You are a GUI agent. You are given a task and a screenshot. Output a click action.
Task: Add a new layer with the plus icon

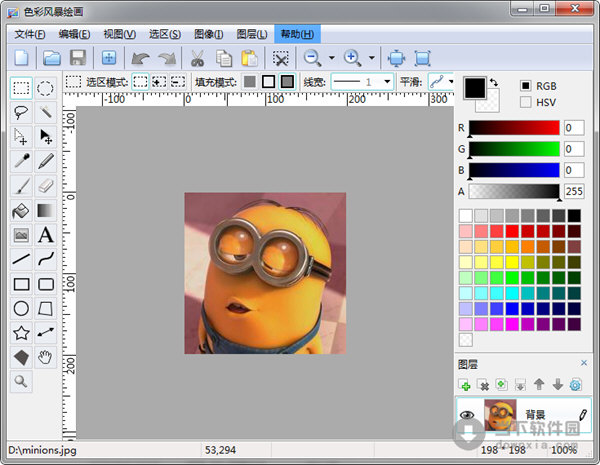464,385
